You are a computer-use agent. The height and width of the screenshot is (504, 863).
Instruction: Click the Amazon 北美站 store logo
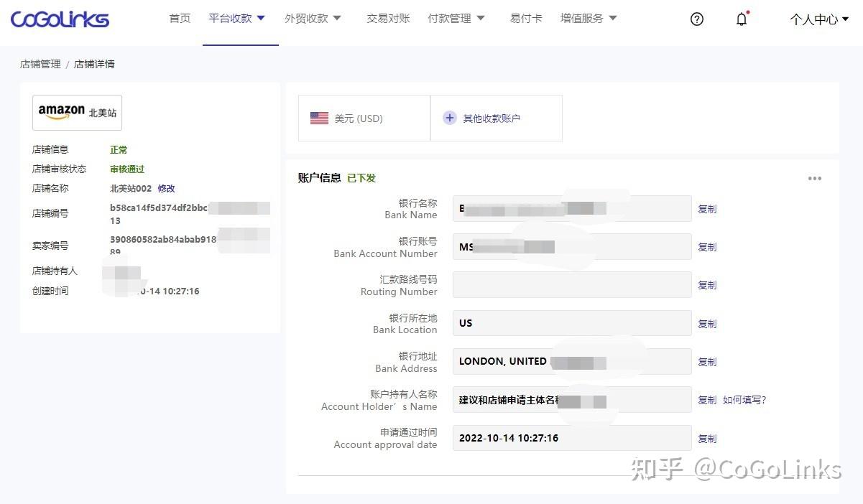pyautogui.click(x=77, y=112)
